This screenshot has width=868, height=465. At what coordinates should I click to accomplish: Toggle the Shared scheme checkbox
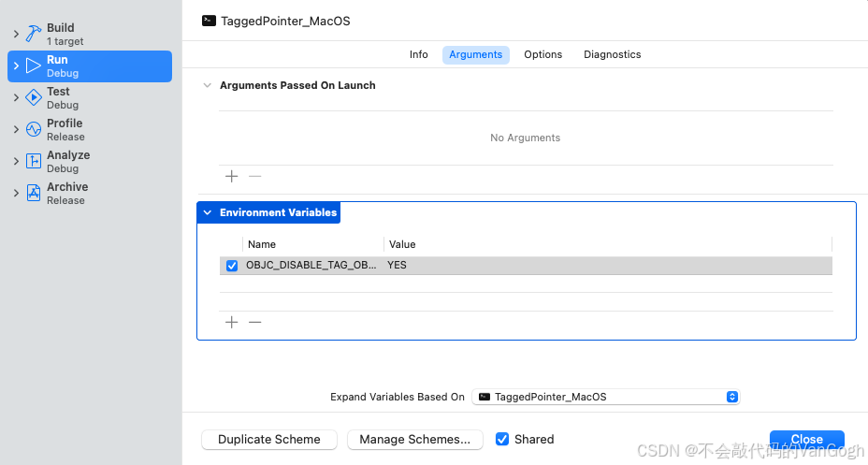(502, 439)
